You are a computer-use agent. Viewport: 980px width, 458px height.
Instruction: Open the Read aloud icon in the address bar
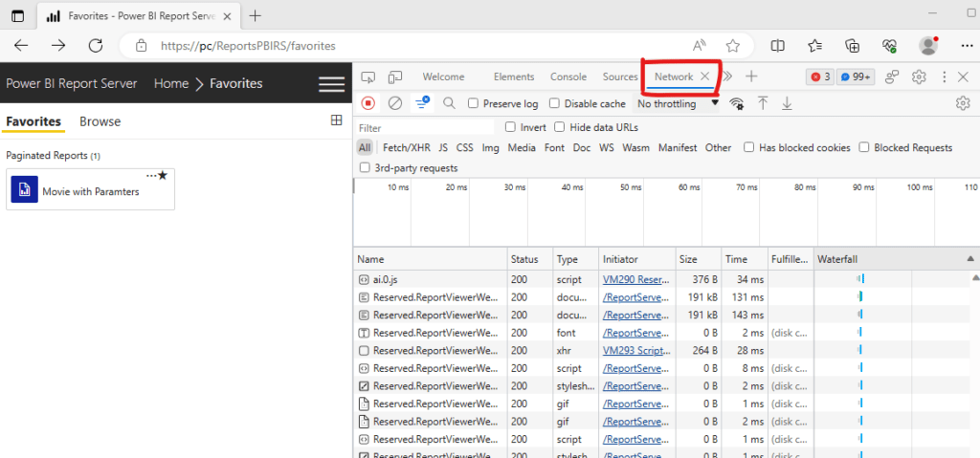(x=700, y=46)
